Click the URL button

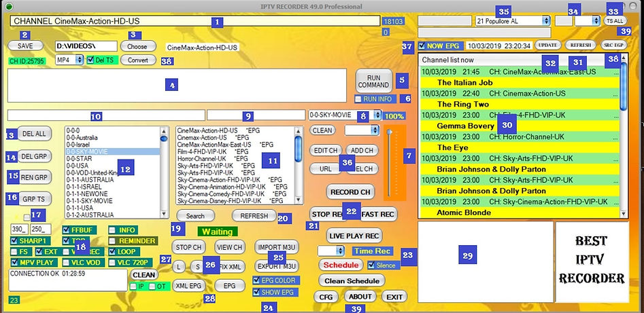coord(325,168)
